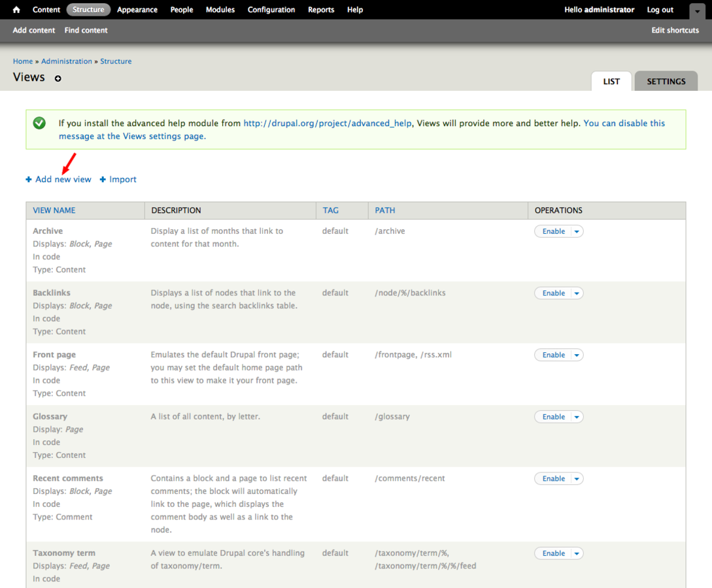
Task: Enable the Glossary view
Action: click(554, 417)
